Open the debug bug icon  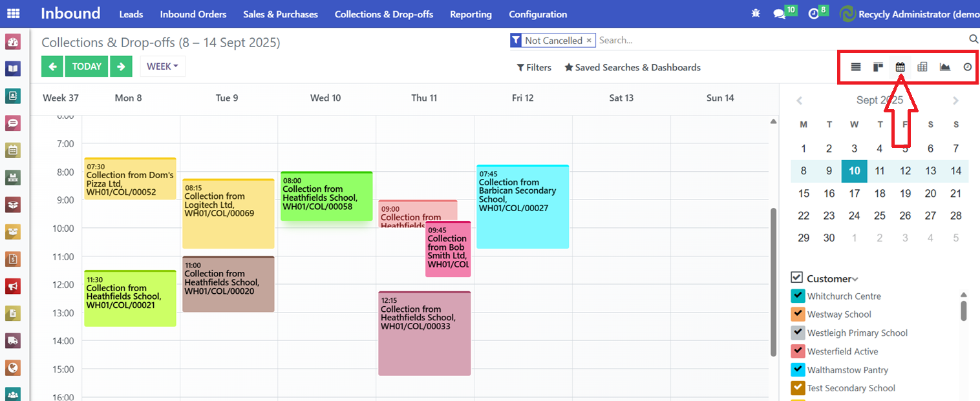(756, 14)
